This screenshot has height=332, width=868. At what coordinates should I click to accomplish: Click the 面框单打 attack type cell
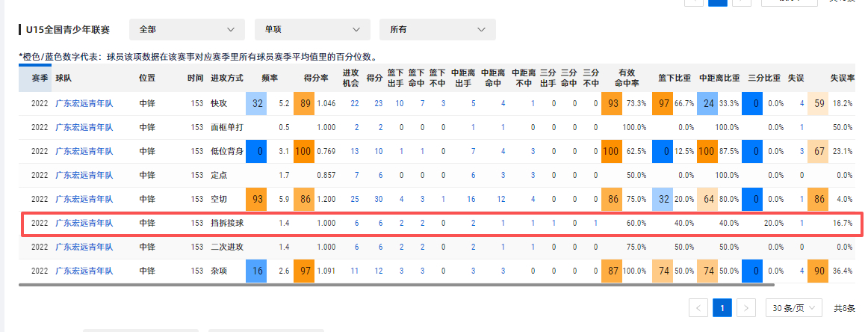point(227,127)
